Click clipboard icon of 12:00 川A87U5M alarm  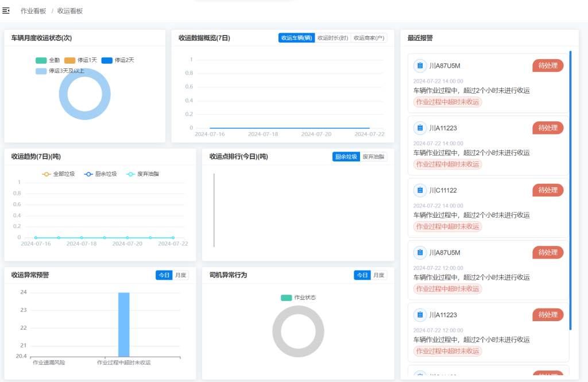[x=420, y=253]
